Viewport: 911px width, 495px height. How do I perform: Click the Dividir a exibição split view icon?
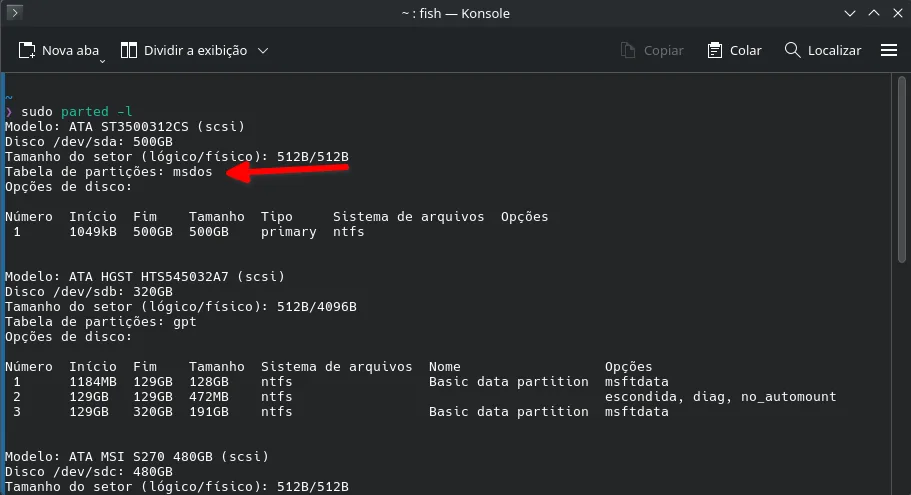tap(128, 51)
